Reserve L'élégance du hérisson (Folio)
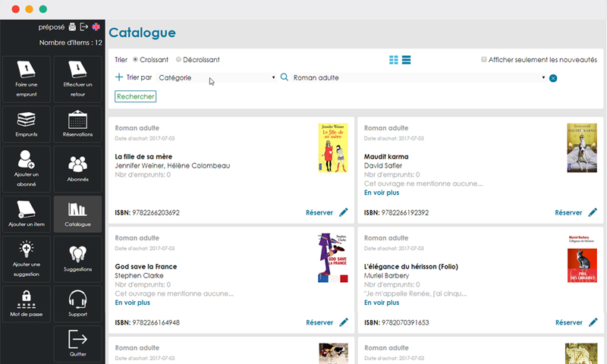Viewport: 607px width, 364px height. click(x=568, y=322)
